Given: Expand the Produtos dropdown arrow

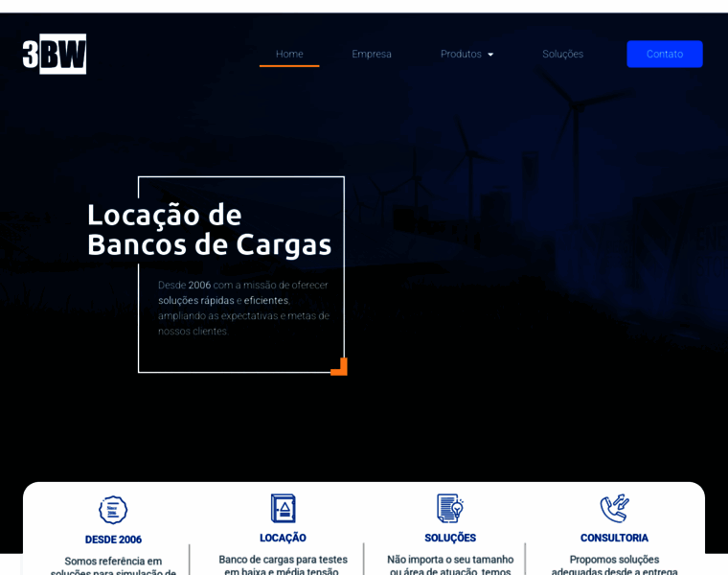Looking at the screenshot, I should (490, 55).
